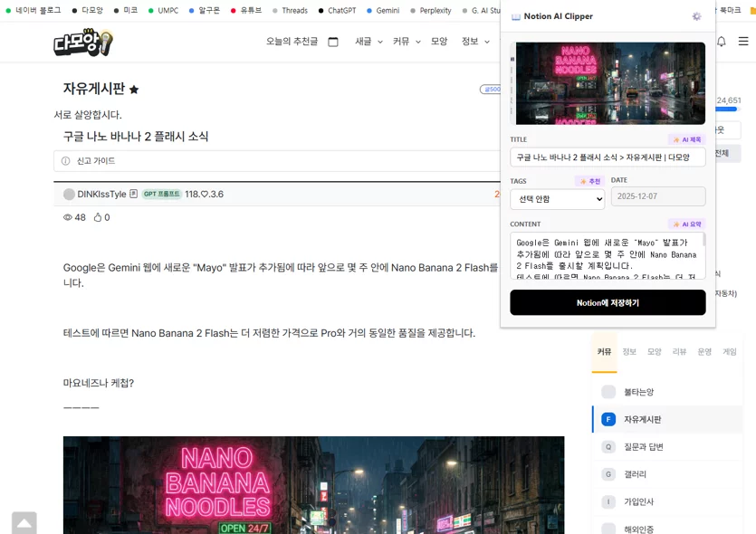The width and height of the screenshot is (756, 534).
Task: Switch to the 모앙 sidebar tab
Action: (655, 352)
